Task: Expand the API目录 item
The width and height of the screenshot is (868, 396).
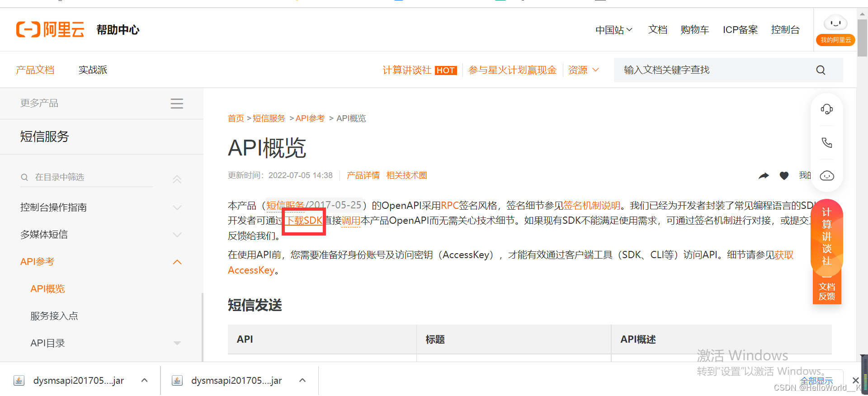Action: pos(177,343)
